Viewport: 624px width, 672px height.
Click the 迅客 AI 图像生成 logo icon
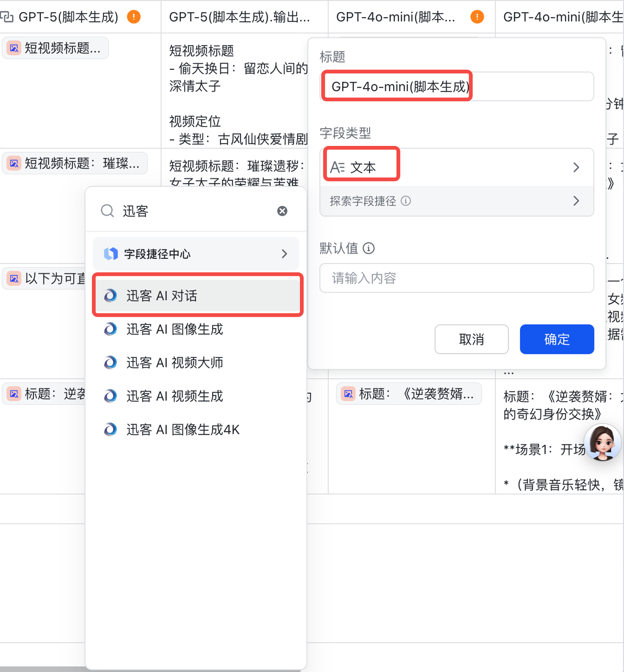coord(110,329)
